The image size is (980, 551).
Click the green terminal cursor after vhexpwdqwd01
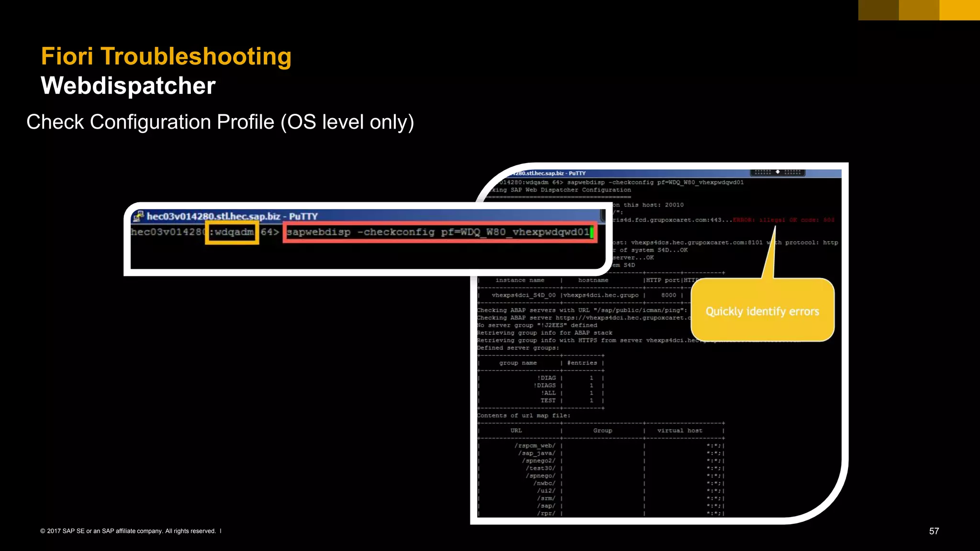tap(592, 232)
